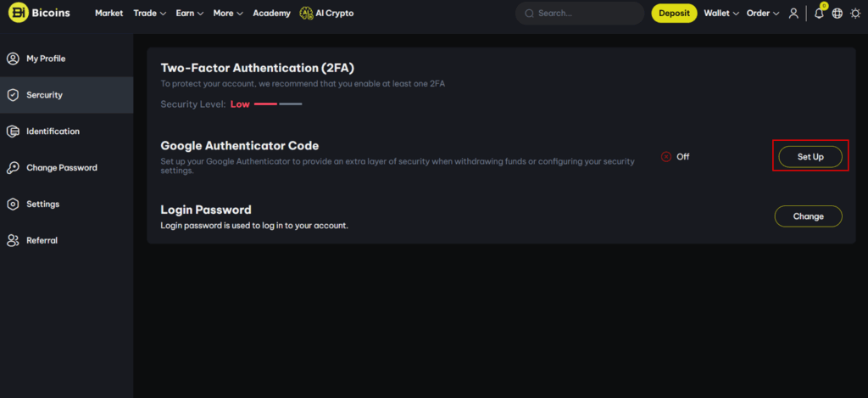The height and width of the screenshot is (398, 868).
Task: Click the AI Crypto brain icon
Action: (306, 14)
